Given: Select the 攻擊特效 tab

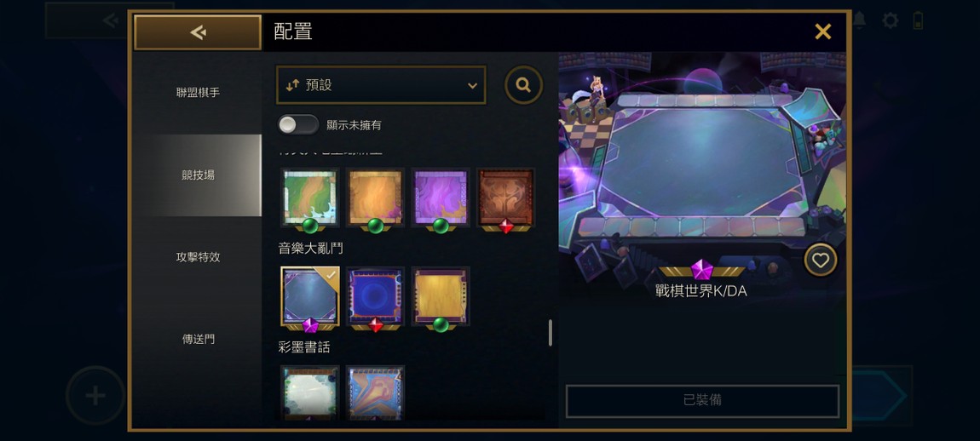Looking at the screenshot, I should (x=198, y=257).
